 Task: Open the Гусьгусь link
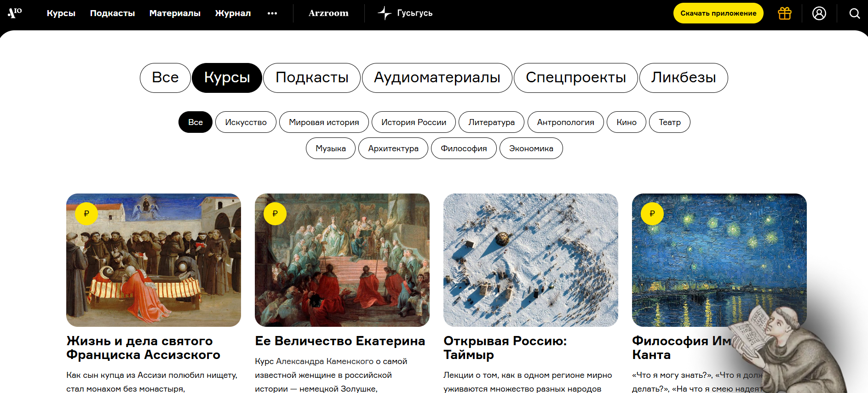pyautogui.click(x=405, y=13)
